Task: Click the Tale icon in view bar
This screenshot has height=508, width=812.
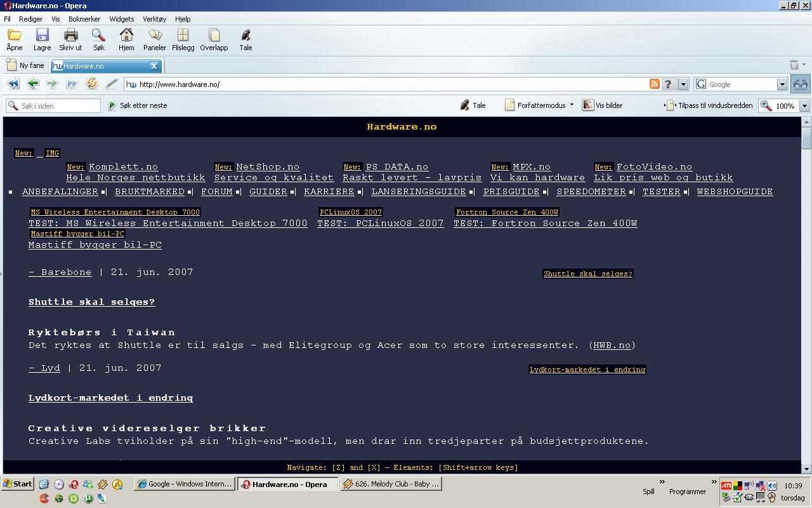Action: coord(465,105)
